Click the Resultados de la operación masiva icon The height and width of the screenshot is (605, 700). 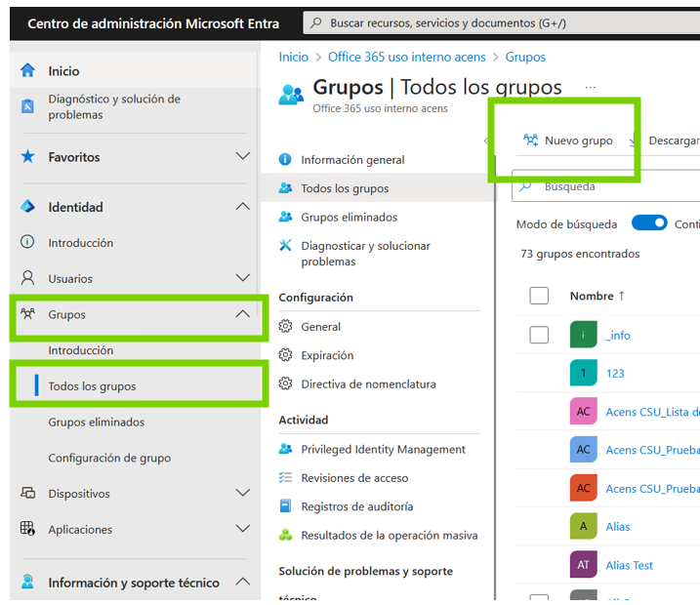[285, 535]
